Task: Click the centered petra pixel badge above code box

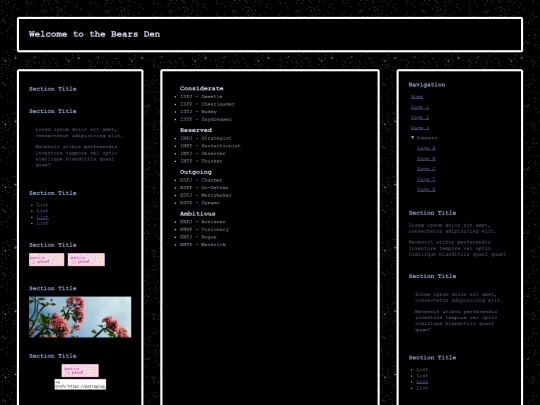Action: tap(80, 371)
